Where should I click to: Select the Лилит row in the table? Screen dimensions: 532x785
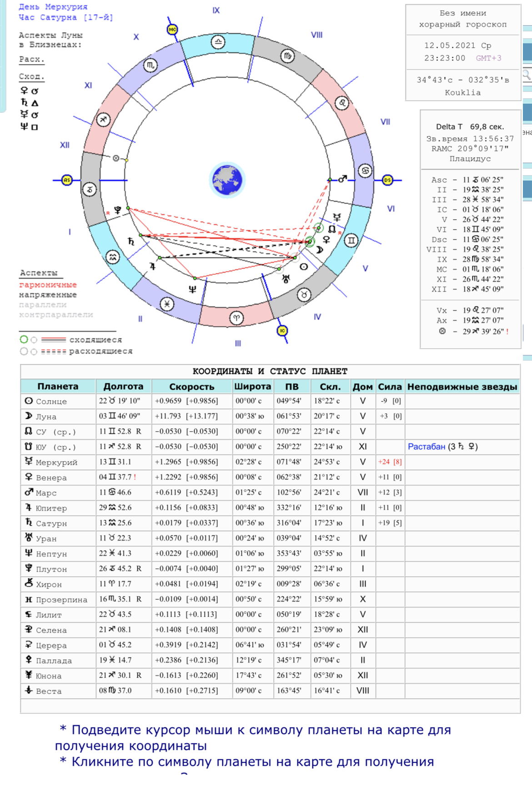[270, 614]
